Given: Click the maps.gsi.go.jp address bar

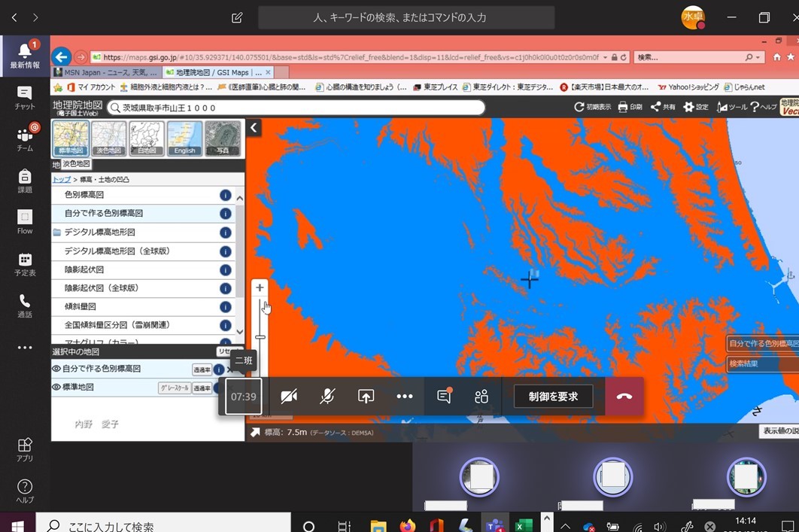Looking at the screenshot, I should pyautogui.click(x=351, y=58).
